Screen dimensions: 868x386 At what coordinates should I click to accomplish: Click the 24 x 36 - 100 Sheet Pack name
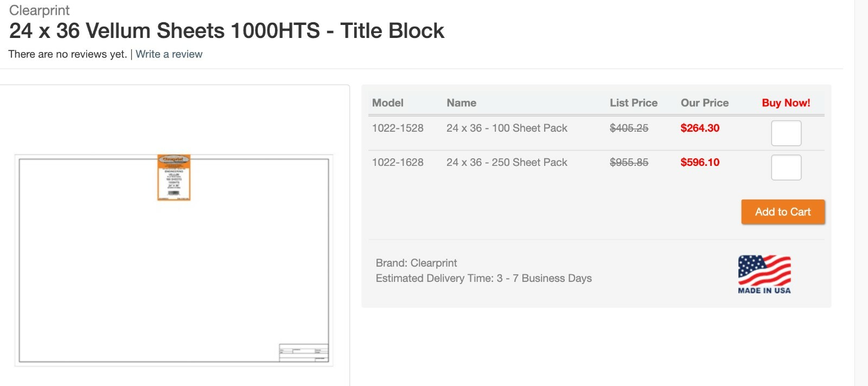507,128
